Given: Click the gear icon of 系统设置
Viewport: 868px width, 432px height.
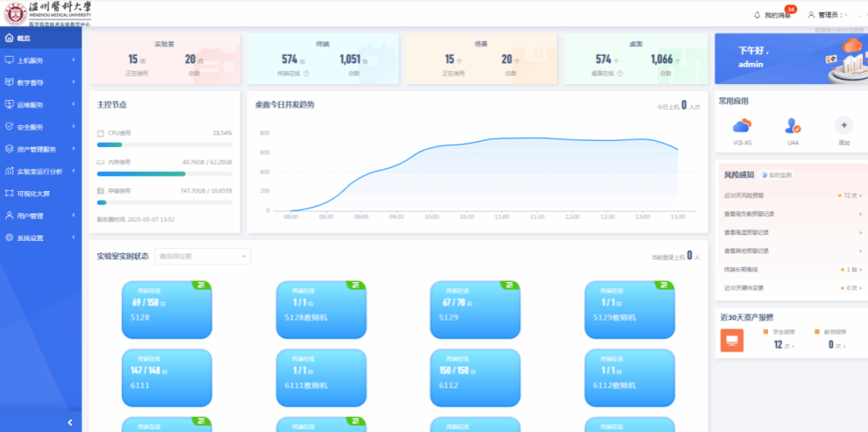Looking at the screenshot, I should (x=9, y=237).
